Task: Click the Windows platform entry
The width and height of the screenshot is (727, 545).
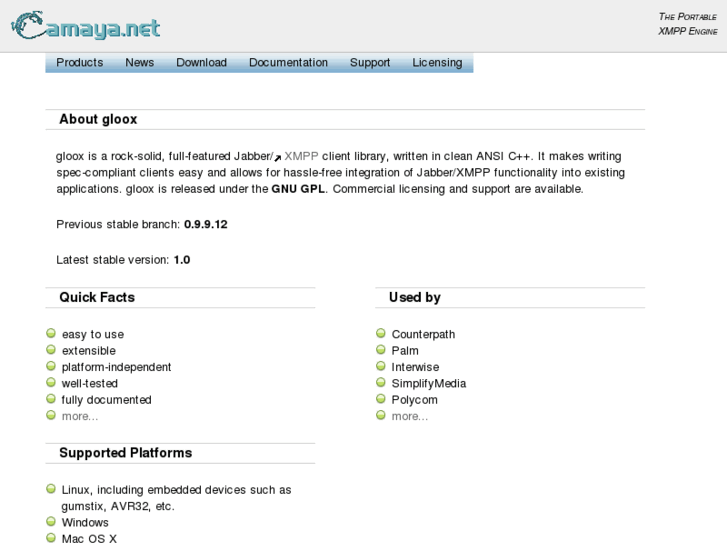Action: pyautogui.click(x=85, y=523)
